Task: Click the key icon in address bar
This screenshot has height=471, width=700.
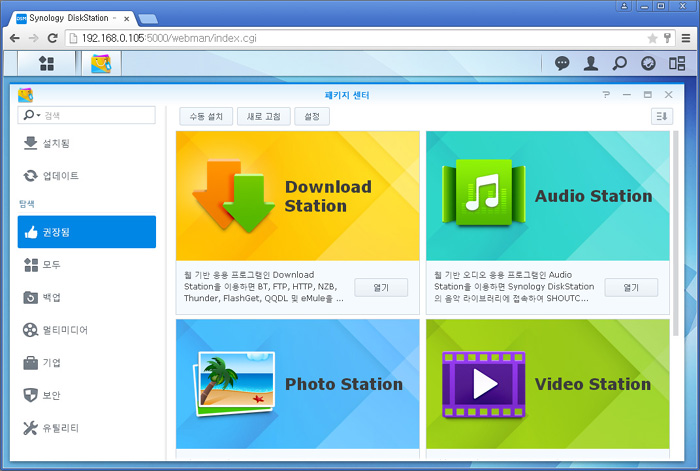Action: tap(667, 38)
